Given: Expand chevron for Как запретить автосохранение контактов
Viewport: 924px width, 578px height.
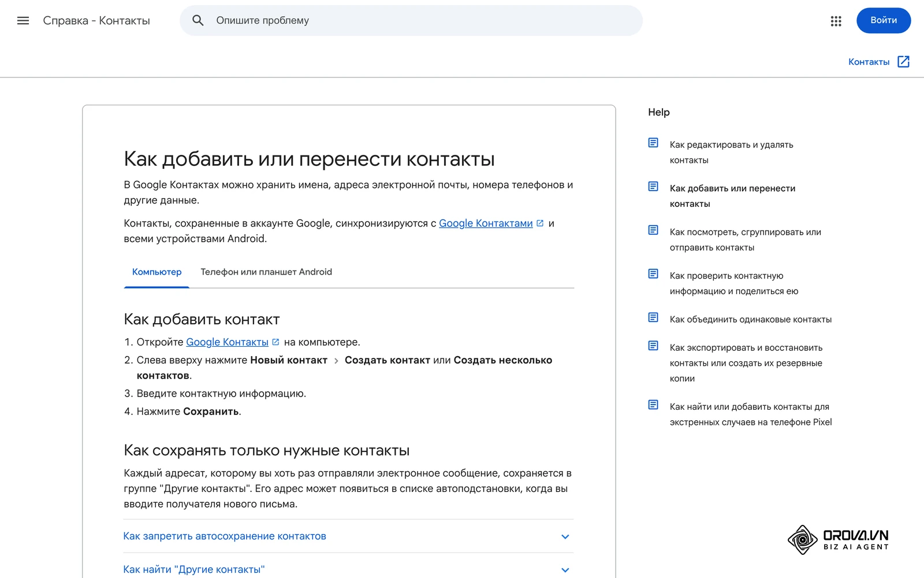Looking at the screenshot, I should [x=565, y=536].
